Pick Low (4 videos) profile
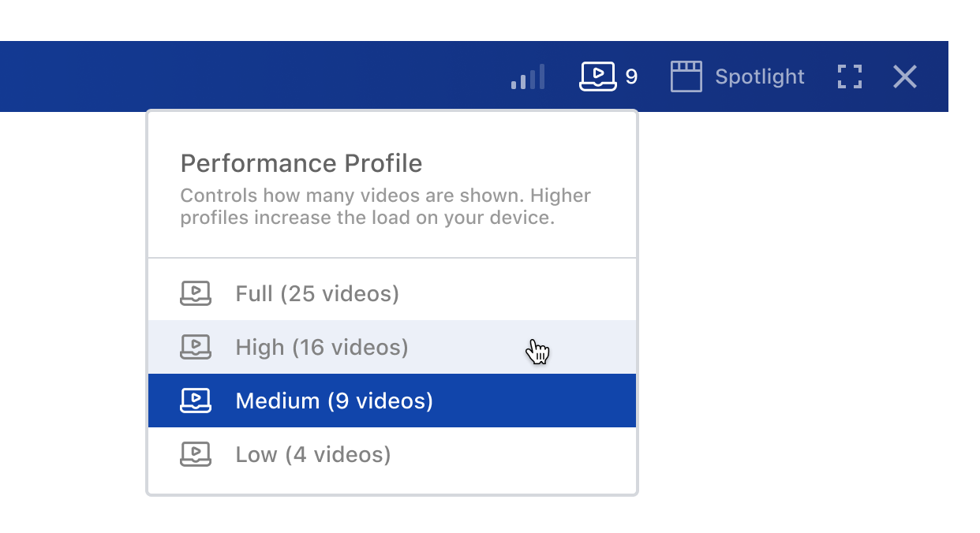 point(392,454)
